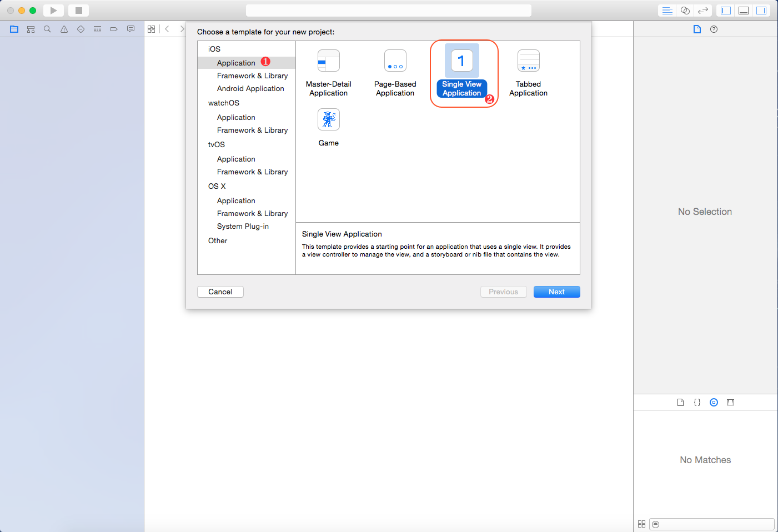778x532 pixels.
Task: Open the Code Snippet library braces icon
Action: point(697,403)
